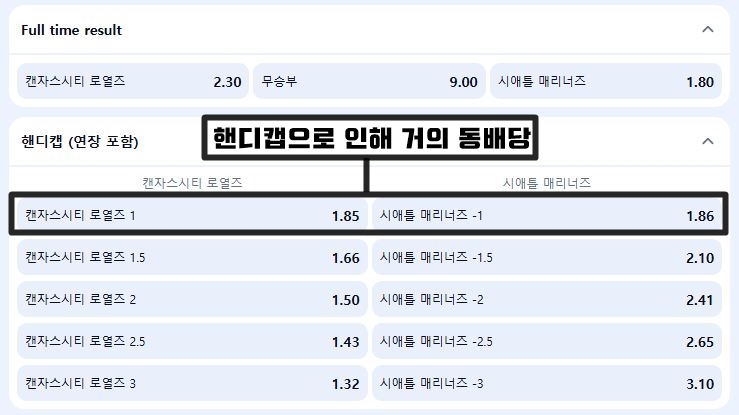Select 시애틀 매리너즈 at 1.80 odds
Viewport: 739px width, 415px height.
[x=605, y=81]
